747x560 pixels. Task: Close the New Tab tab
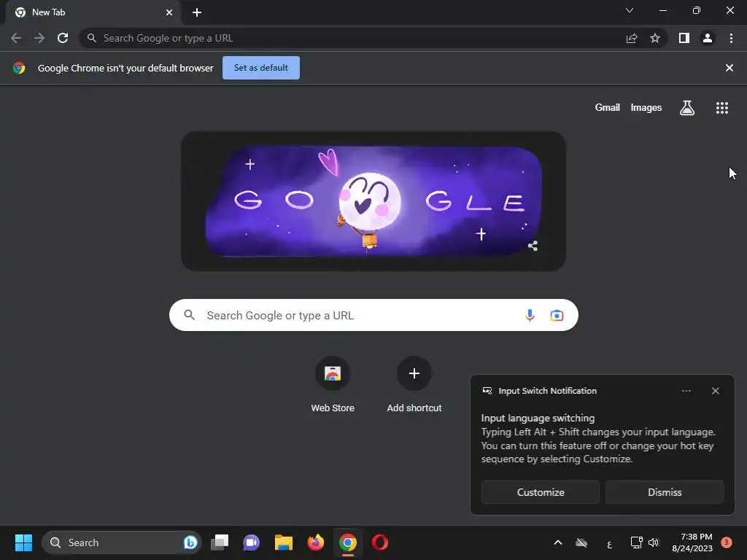[x=169, y=12]
